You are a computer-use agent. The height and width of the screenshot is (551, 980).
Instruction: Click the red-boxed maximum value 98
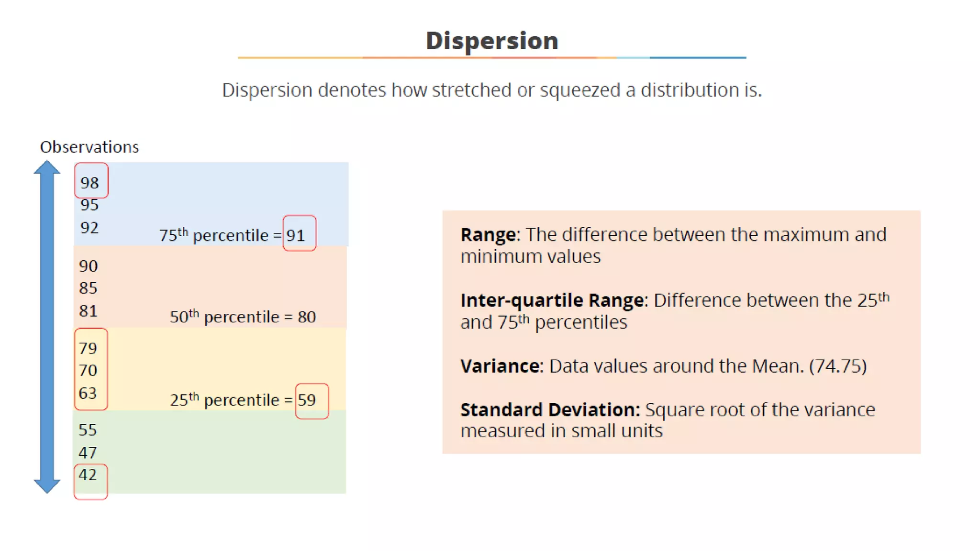tap(90, 182)
